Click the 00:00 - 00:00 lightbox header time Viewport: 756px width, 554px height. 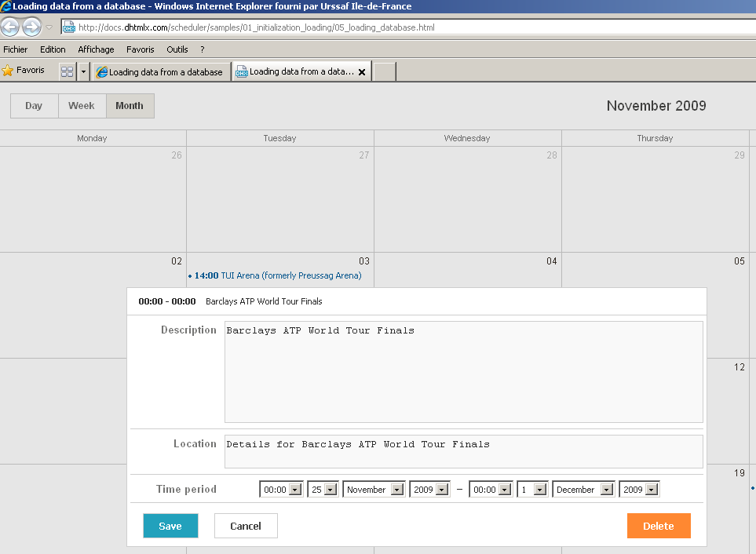coord(167,301)
